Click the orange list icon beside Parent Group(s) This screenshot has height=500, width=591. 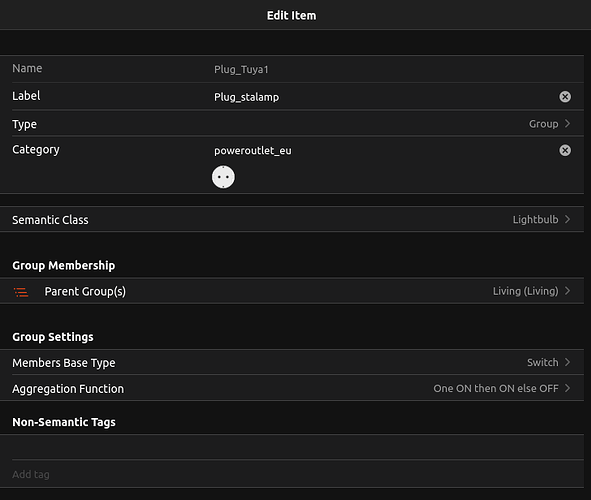(21, 292)
